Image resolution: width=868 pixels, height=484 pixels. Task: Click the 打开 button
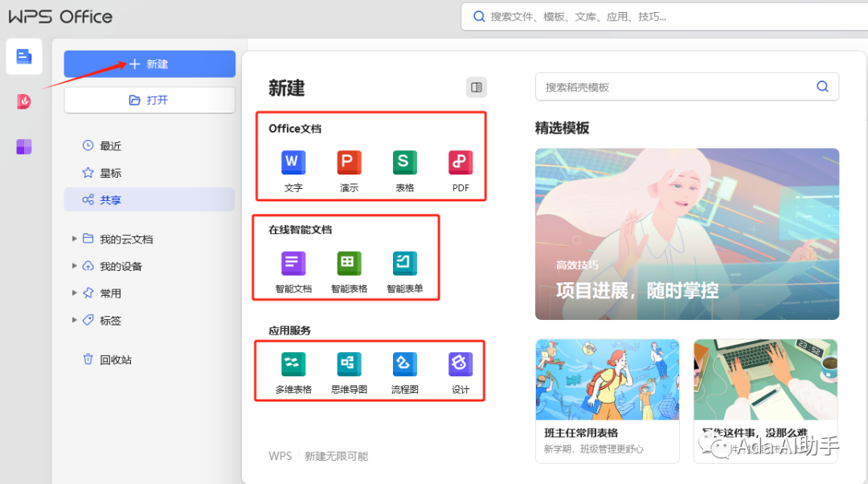pos(149,100)
